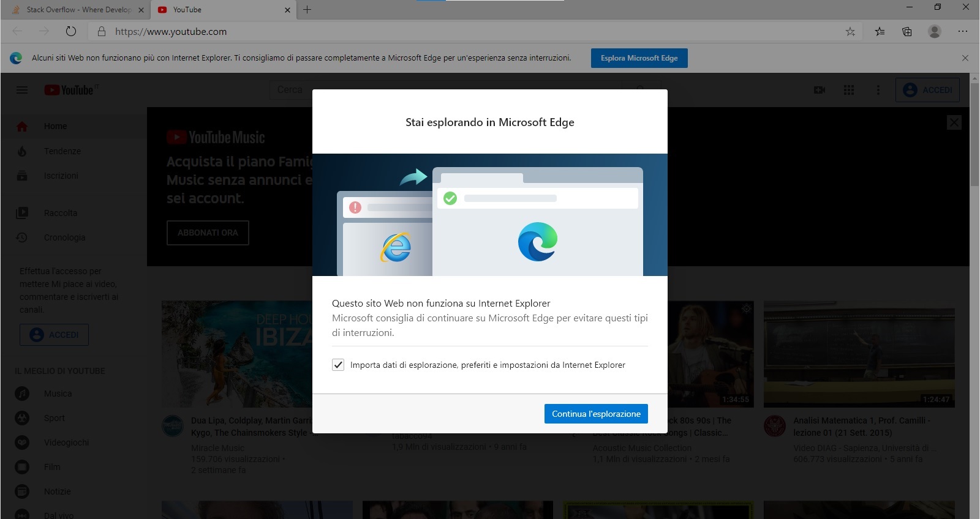Open the Deep House Ibiza video thumbnail

(x=237, y=354)
